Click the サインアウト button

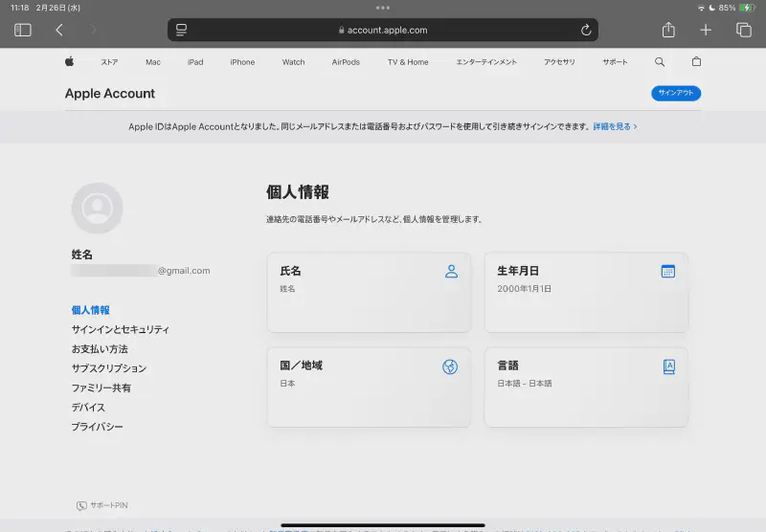[x=676, y=94]
